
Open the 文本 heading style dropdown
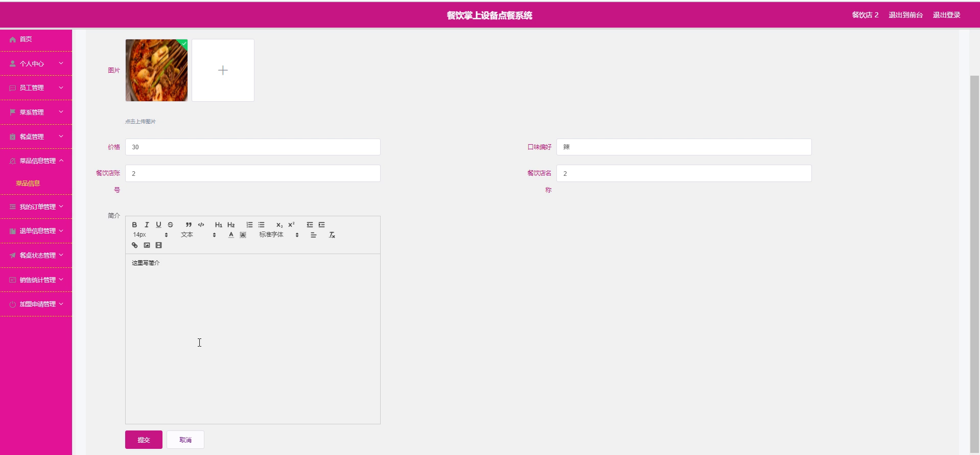click(198, 235)
